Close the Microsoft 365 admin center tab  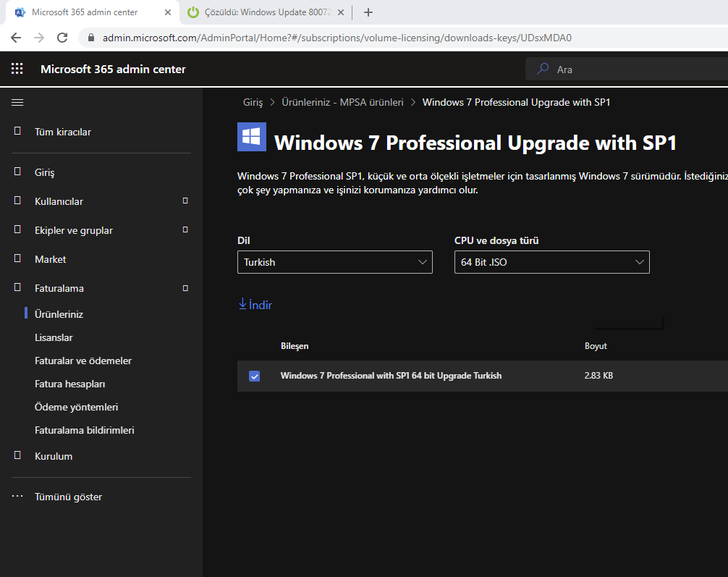pos(168,12)
